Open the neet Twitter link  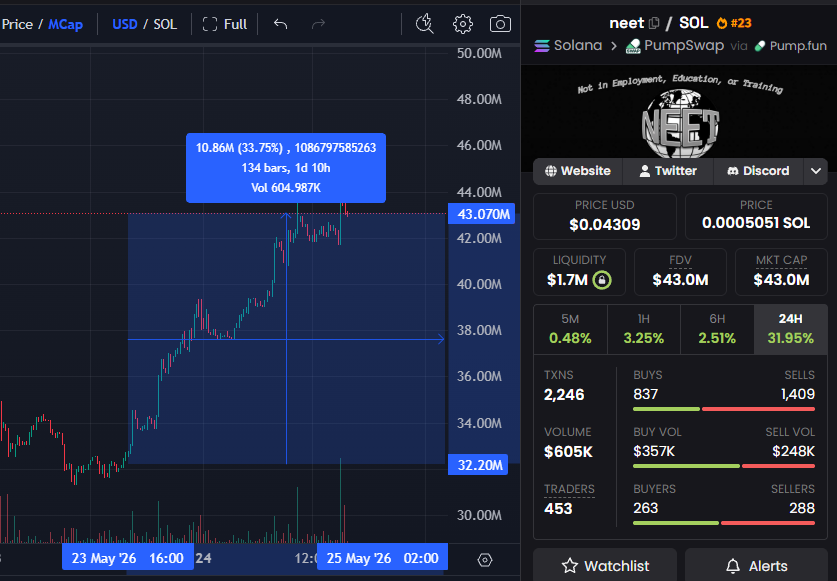(668, 171)
